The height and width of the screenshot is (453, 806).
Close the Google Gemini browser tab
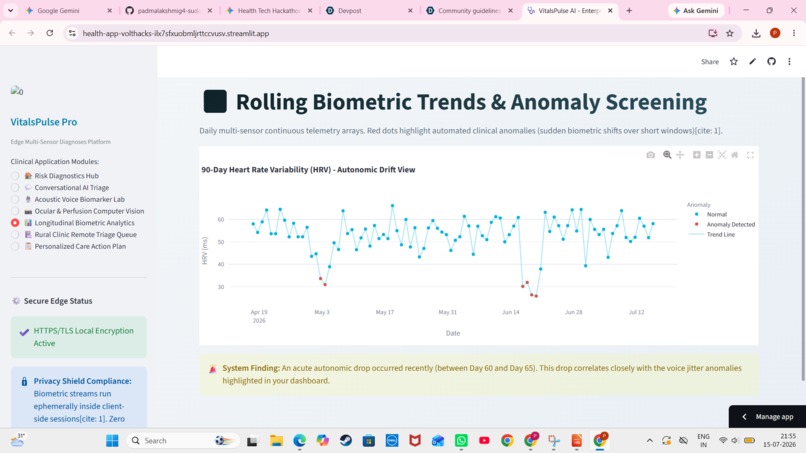109,10
